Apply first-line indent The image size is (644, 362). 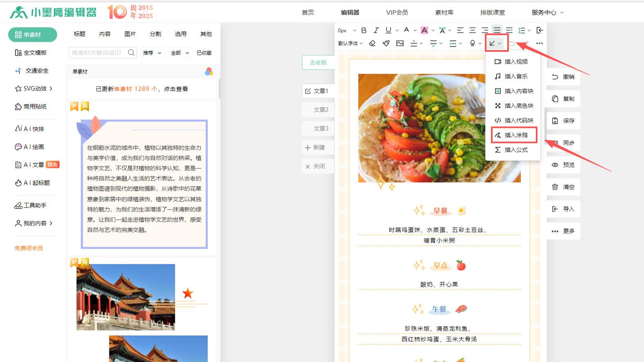tap(509, 30)
